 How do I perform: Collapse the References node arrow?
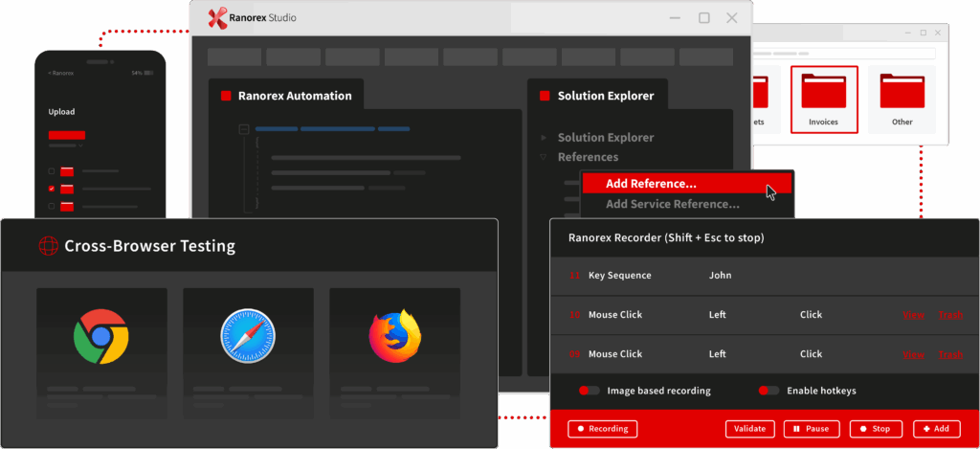(x=544, y=157)
